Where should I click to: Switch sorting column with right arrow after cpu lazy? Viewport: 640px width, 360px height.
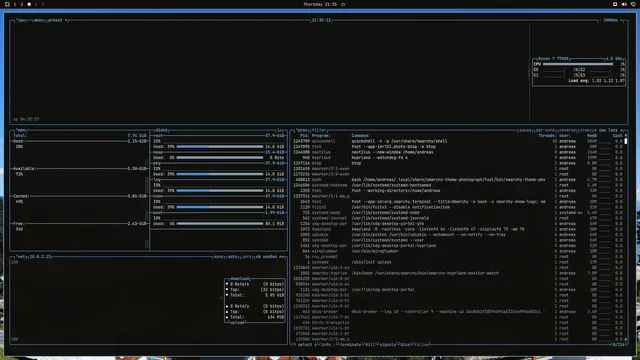pos(622,130)
